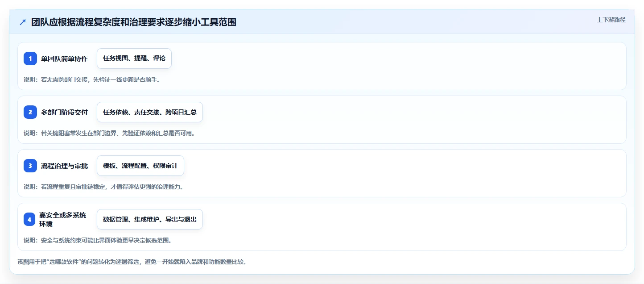Viewport: 644px width, 284px height.
Task: Click the 单团队简单协作 step label
Action: 65,58
